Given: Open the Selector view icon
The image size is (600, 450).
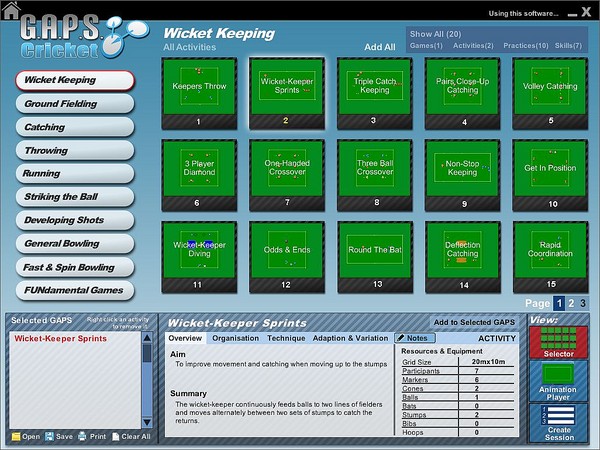Looking at the screenshot, I should tap(557, 343).
